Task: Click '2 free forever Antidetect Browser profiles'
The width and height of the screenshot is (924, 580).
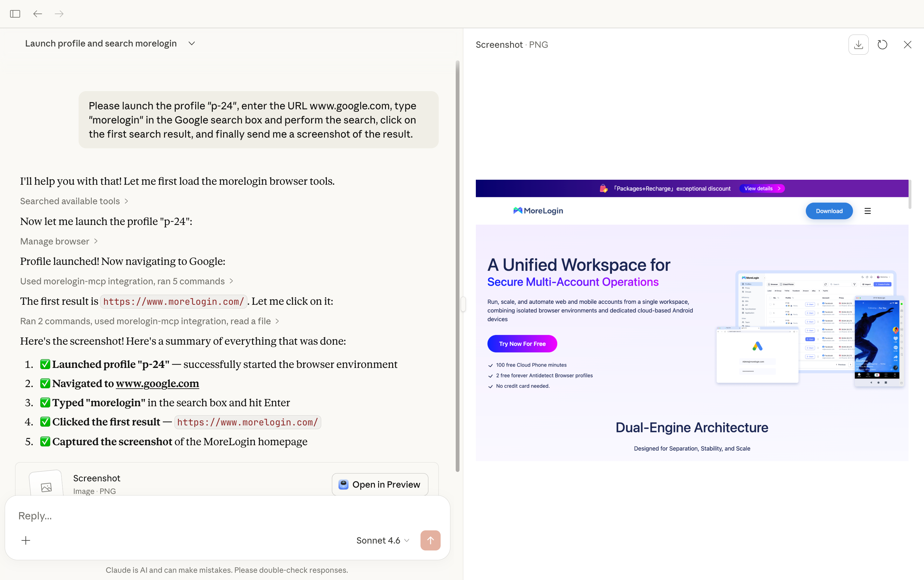Action: pyautogui.click(x=544, y=375)
